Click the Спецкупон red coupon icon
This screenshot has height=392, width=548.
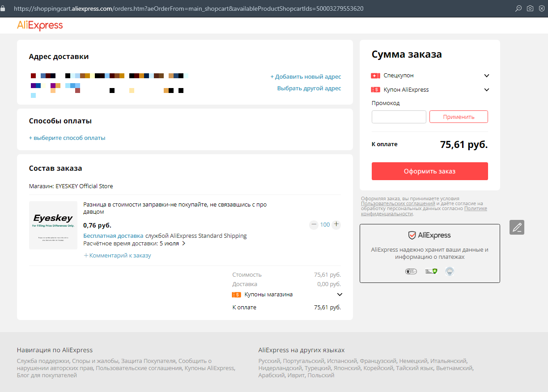pos(375,76)
